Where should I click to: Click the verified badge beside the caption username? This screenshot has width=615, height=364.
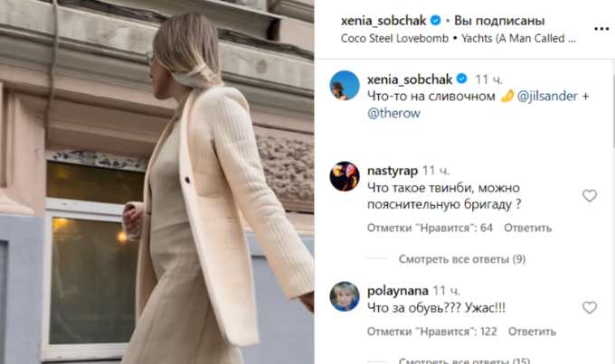(x=462, y=79)
